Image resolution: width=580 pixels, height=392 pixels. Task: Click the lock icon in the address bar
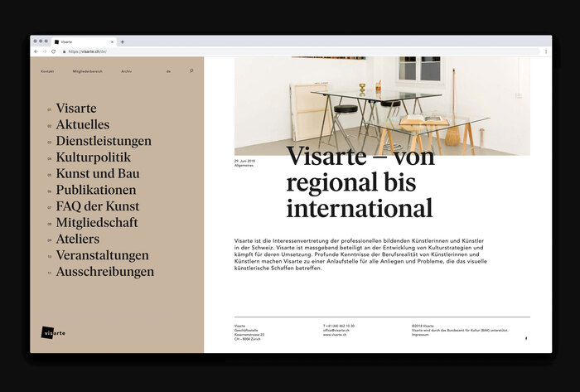pos(65,51)
